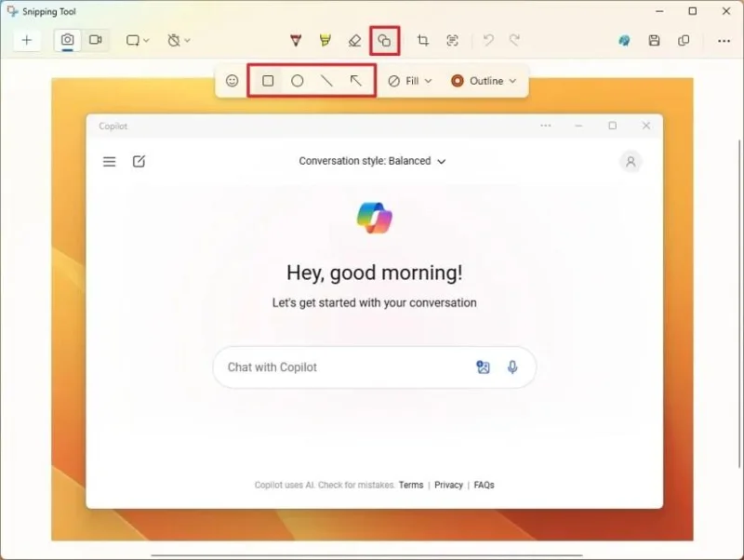Use the microphone in Copilot chat
744x560 pixels.
point(512,367)
